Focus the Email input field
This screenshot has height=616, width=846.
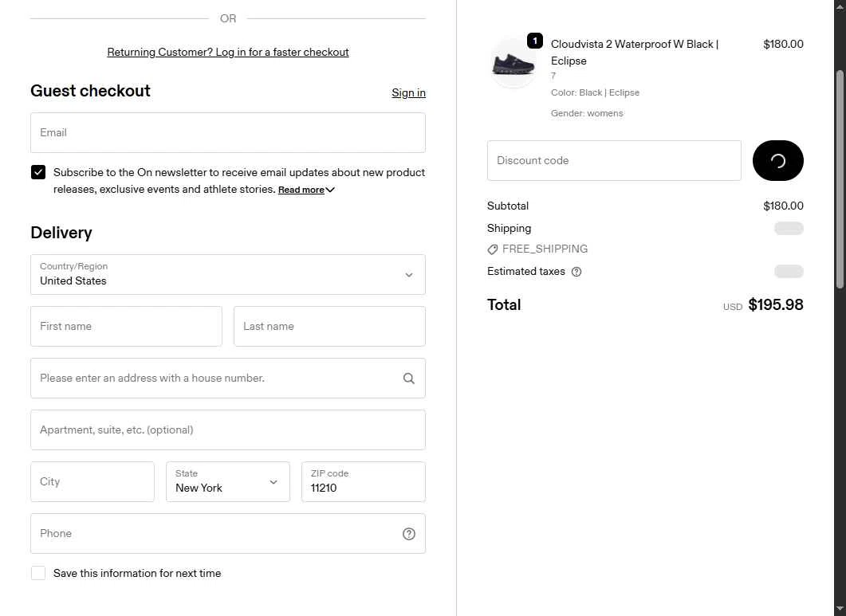click(228, 133)
